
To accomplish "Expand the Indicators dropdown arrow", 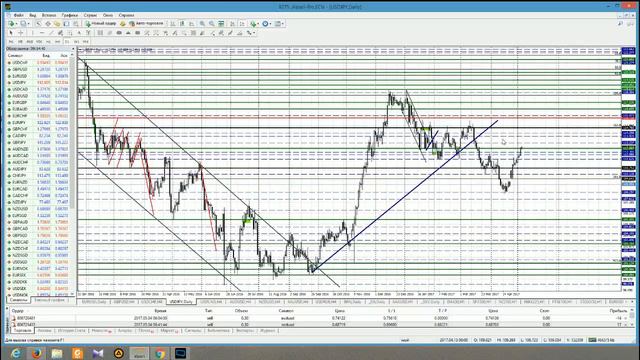I will coord(258,24).
